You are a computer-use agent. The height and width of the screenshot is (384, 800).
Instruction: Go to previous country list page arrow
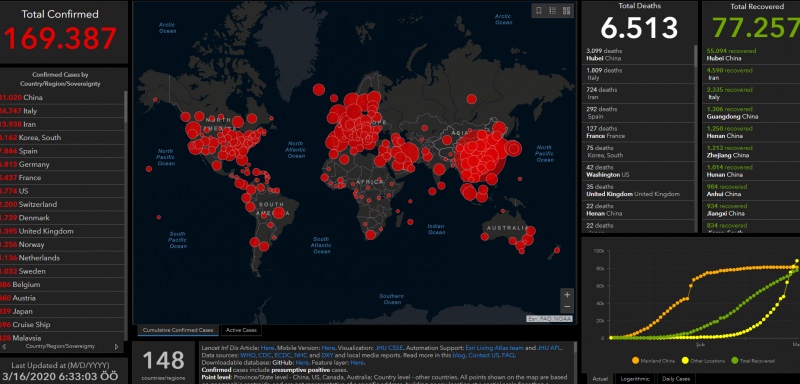pyautogui.click(x=4, y=347)
